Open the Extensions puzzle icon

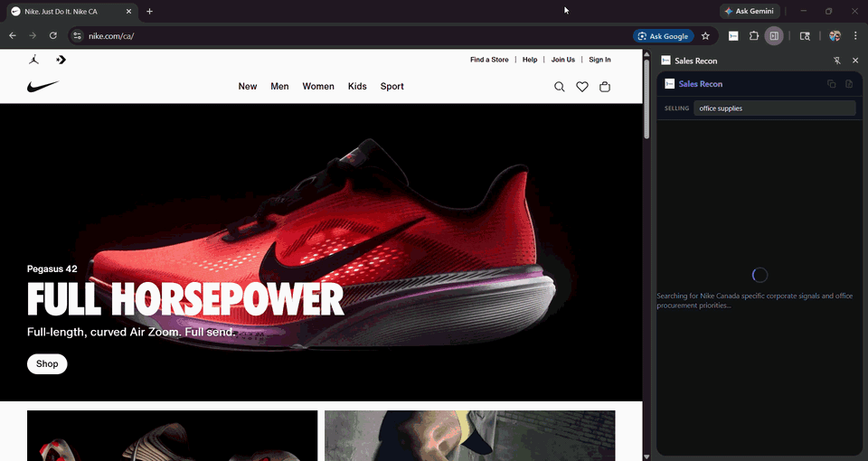click(x=753, y=36)
